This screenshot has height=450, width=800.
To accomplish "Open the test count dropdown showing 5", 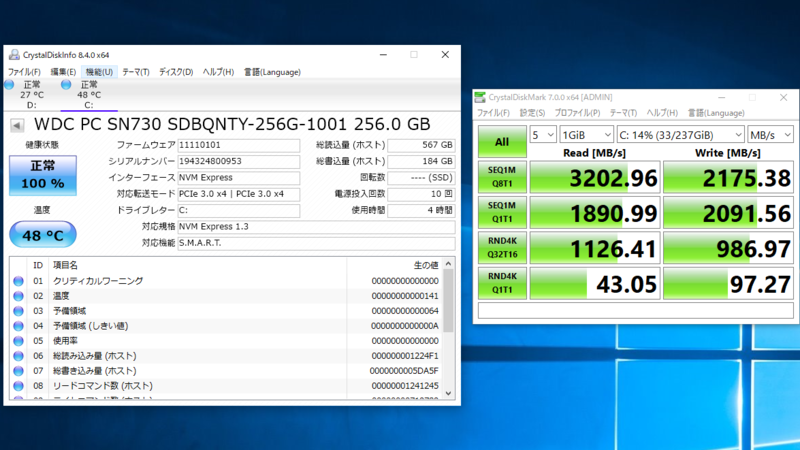I will [x=543, y=135].
